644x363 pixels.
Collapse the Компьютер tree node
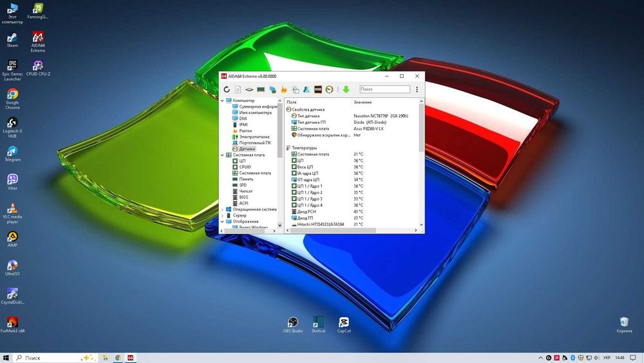click(223, 101)
